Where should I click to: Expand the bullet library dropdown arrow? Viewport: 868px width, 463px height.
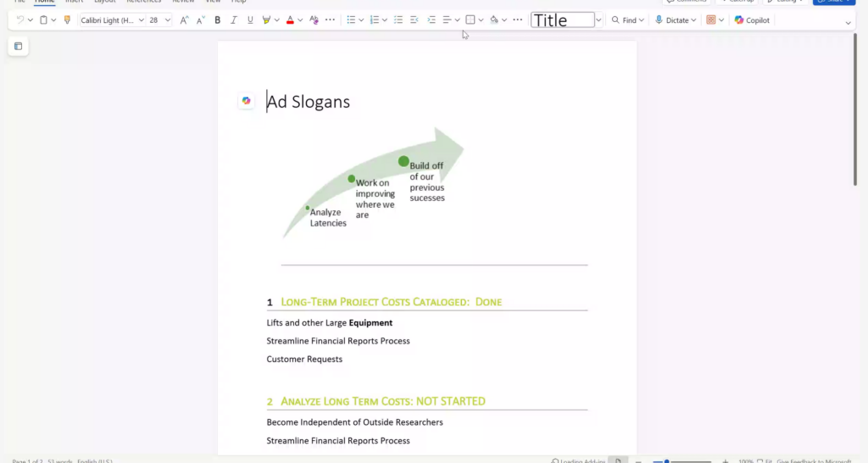coord(361,20)
